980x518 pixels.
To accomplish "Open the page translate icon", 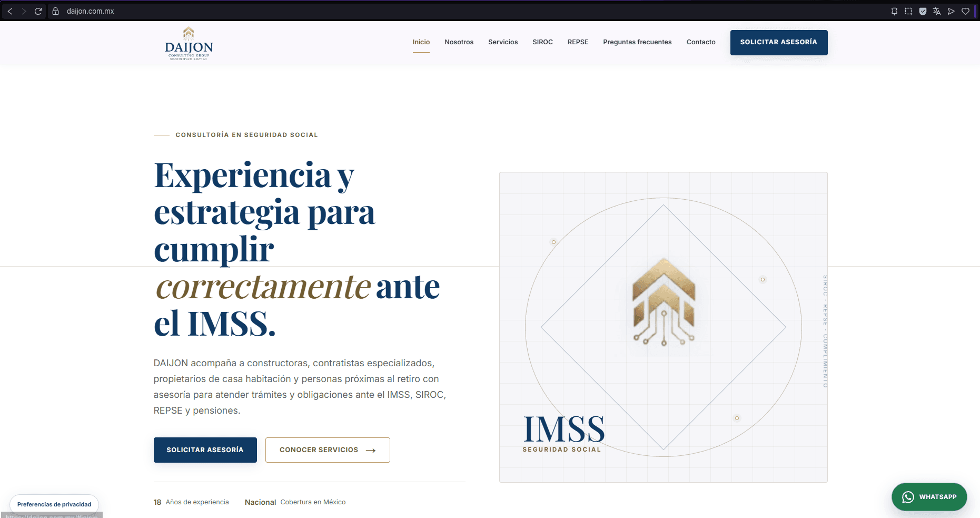I will click(937, 11).
